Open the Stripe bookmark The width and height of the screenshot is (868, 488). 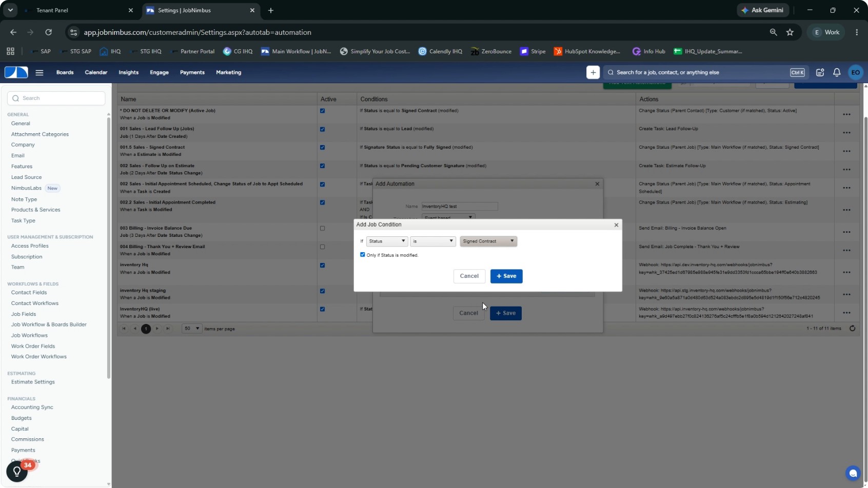tap(533, 51)
